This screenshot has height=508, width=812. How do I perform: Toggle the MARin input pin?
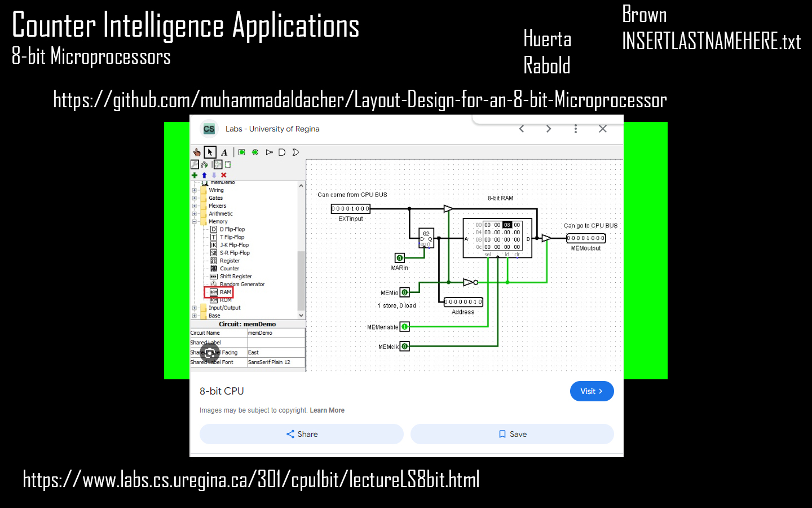(400, 258)
